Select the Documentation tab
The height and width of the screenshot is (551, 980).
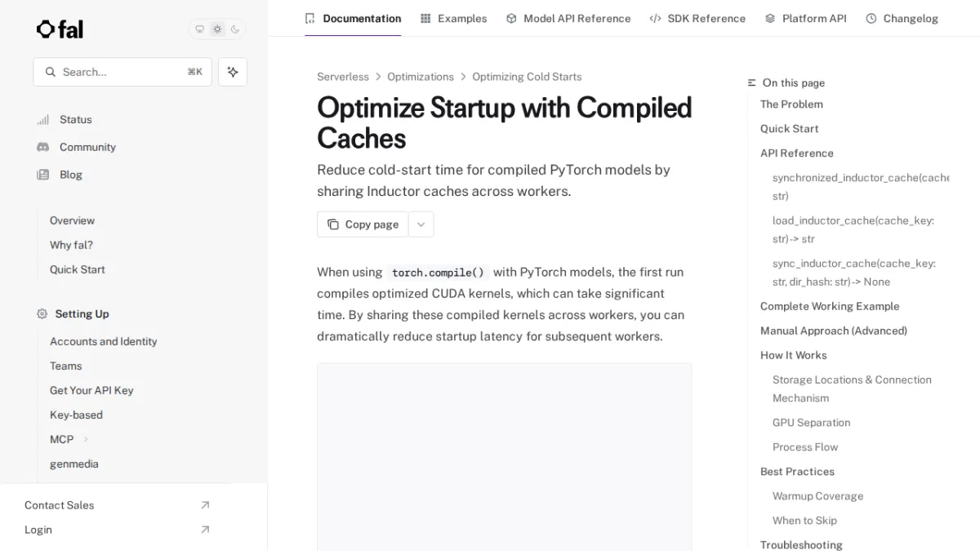353,18
